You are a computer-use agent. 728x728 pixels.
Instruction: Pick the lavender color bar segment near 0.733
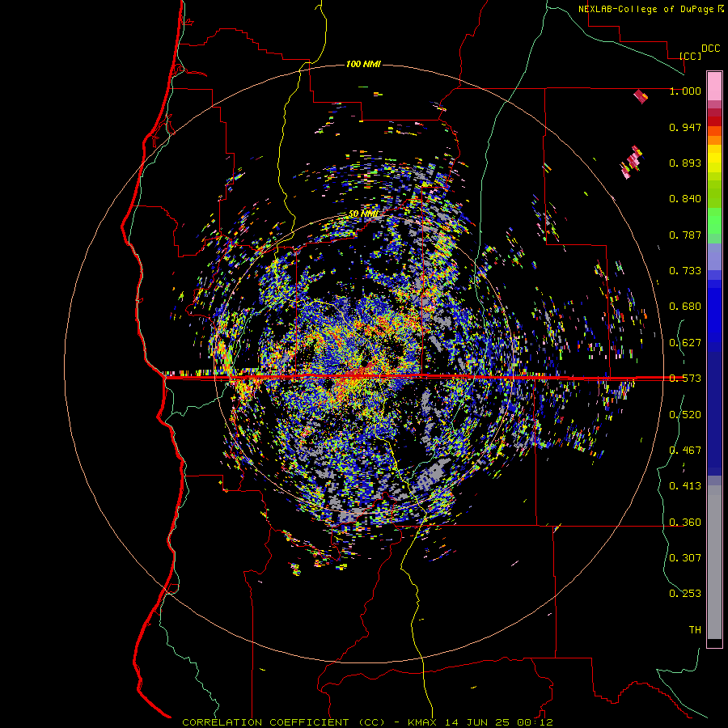coord(714,256)
